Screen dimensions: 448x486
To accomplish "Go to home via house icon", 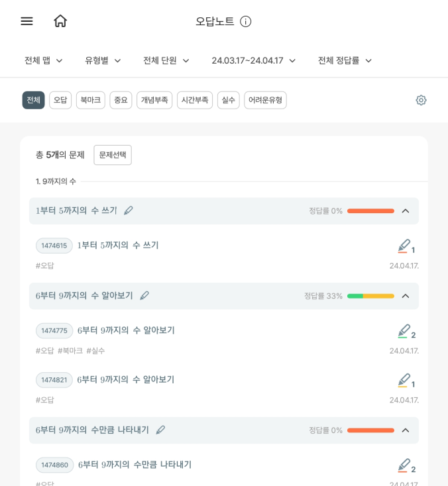I will 60,21.
